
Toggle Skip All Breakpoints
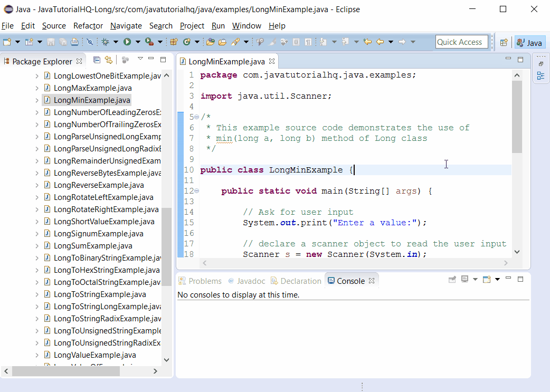[90, 41]
